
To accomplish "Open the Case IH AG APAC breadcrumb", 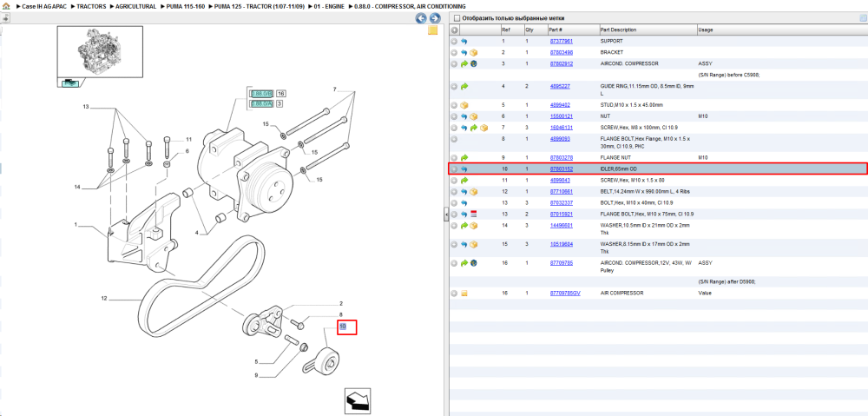I will click(43, 6).
